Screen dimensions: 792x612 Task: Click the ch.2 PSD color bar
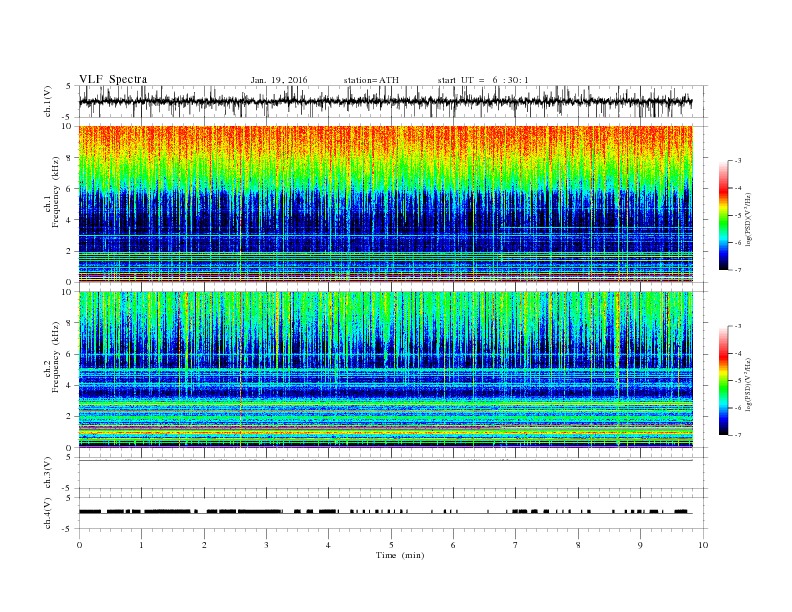point(723,380)
